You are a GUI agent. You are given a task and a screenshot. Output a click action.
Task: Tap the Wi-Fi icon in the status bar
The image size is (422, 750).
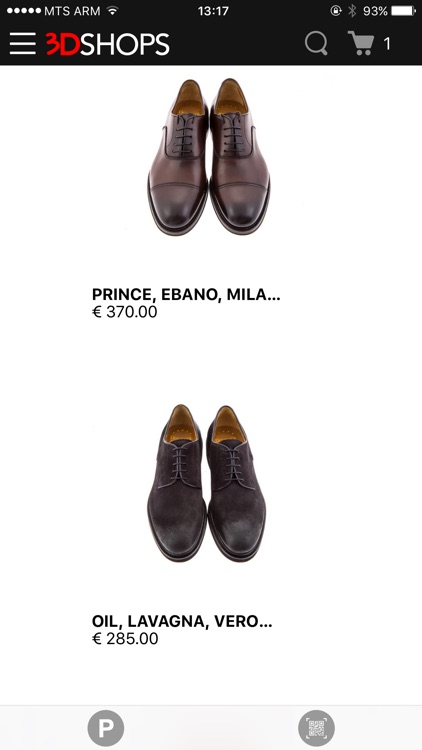(x=112, y=11)
